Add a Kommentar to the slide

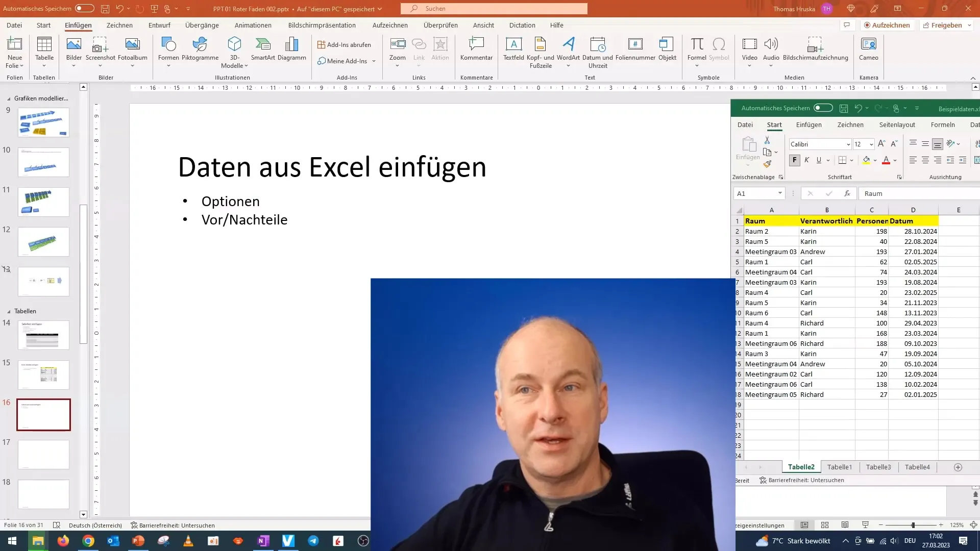476,49
